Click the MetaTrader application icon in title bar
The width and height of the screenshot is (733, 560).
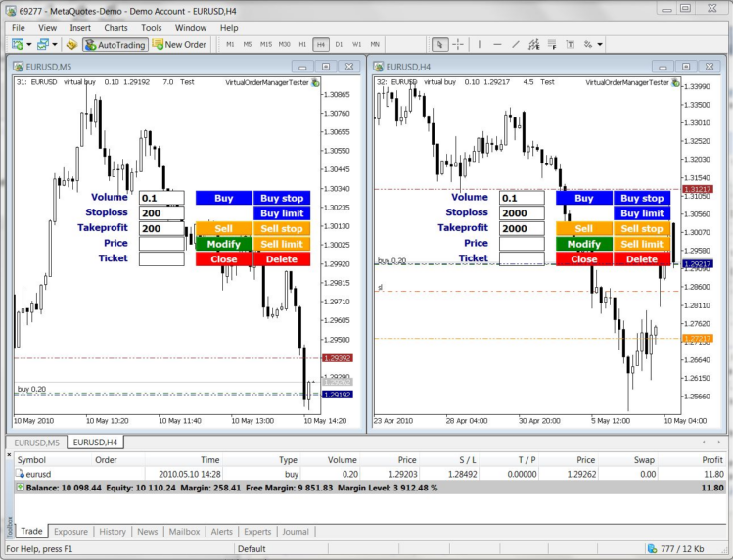point(11,11)
